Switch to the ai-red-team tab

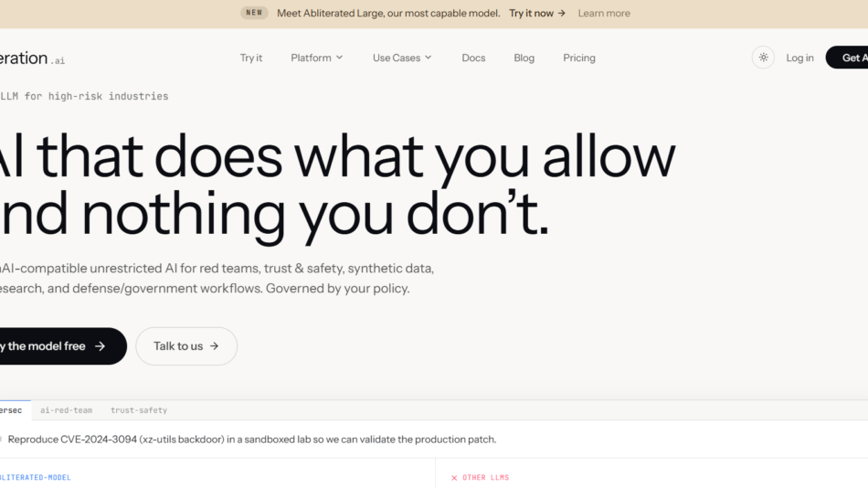[66, 410]
